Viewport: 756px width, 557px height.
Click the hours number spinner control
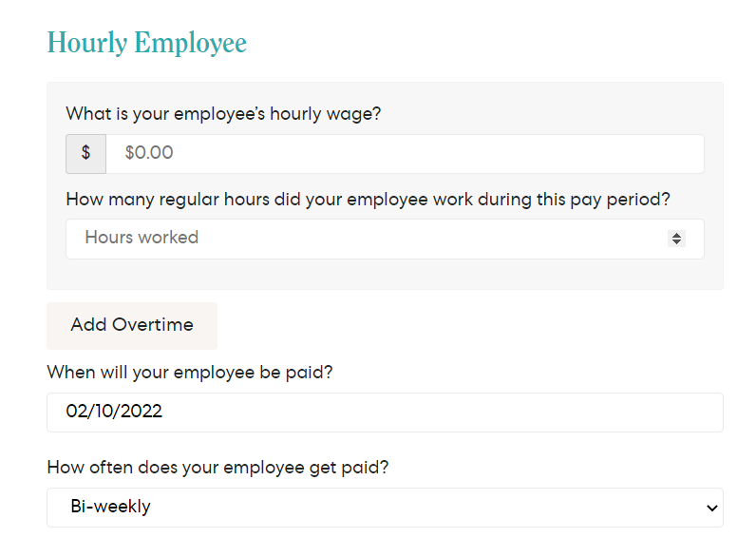point(676,239)
